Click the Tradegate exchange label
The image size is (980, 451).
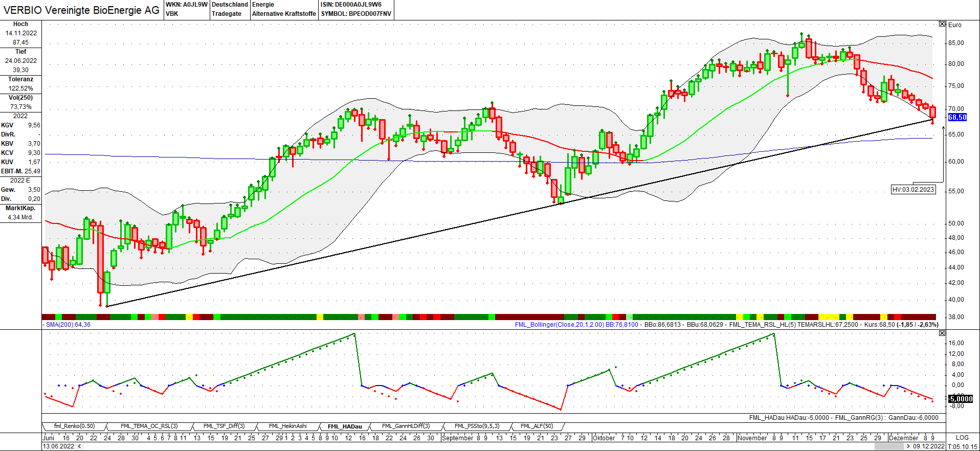tap(227, 14)
